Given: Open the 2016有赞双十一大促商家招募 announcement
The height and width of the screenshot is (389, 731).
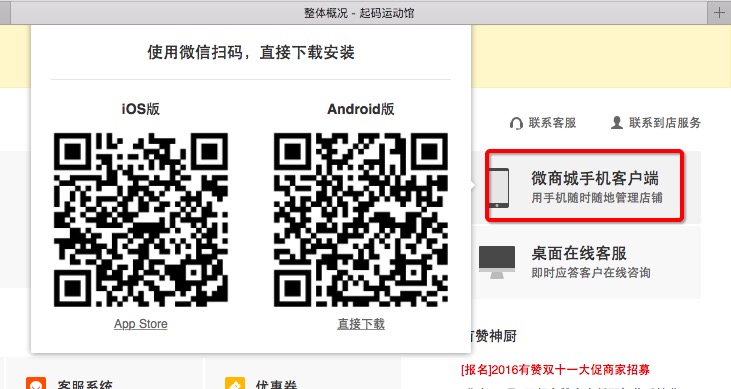Looking at the screenshot, I should pos(555,370).
